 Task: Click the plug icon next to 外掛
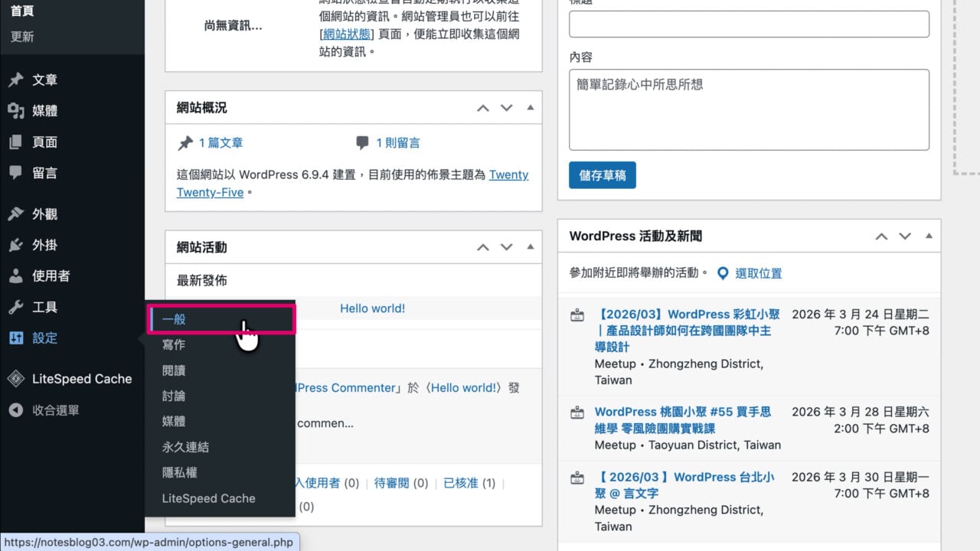tap(16, 246)
